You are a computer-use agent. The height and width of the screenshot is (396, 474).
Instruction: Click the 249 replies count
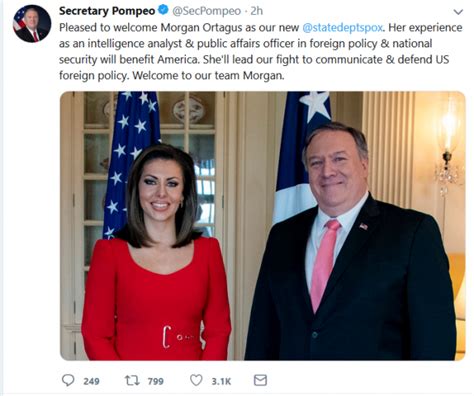pos(91,381)
